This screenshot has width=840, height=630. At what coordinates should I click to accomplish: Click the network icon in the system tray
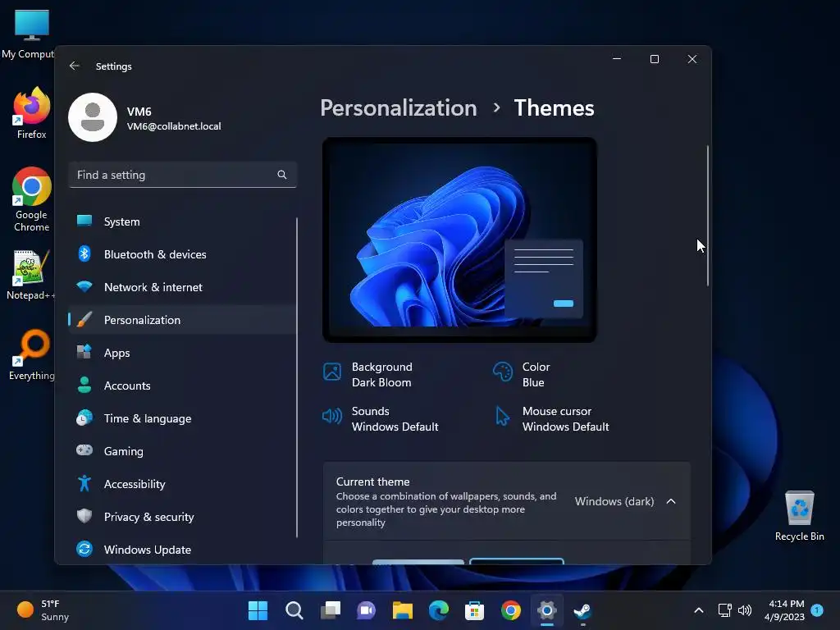(x=724, y=610)
